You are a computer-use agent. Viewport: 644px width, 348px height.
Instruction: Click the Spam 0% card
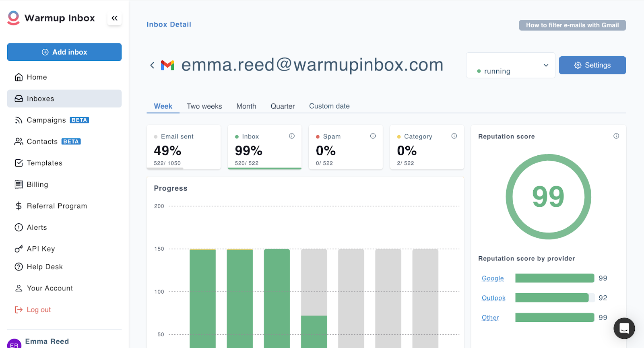(346, 147)
